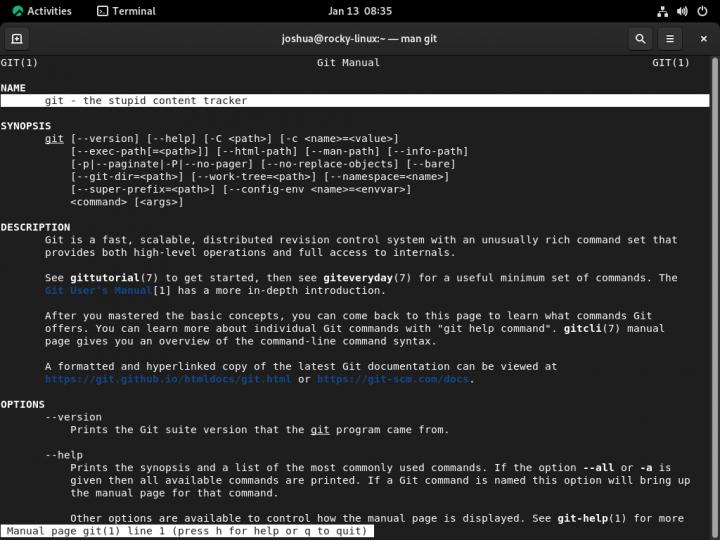Screen dimensions: 720x540
Task: Open the terminal search magnifier
Action: point(640,39)
